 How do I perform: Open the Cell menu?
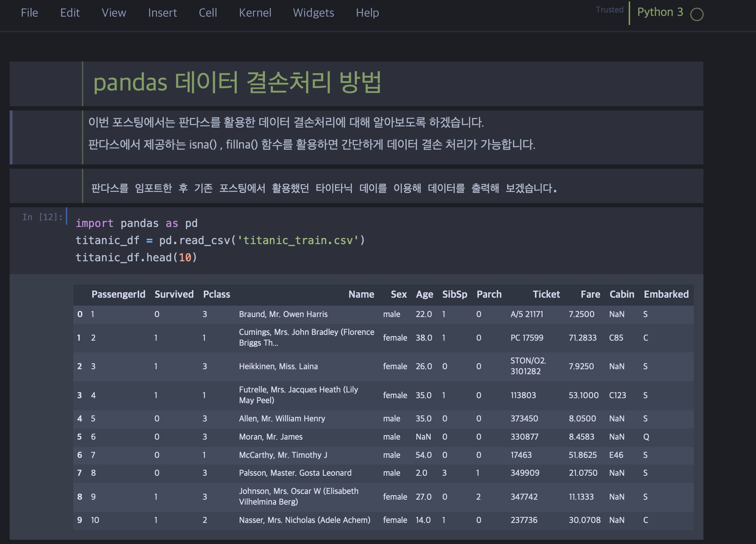208,13
